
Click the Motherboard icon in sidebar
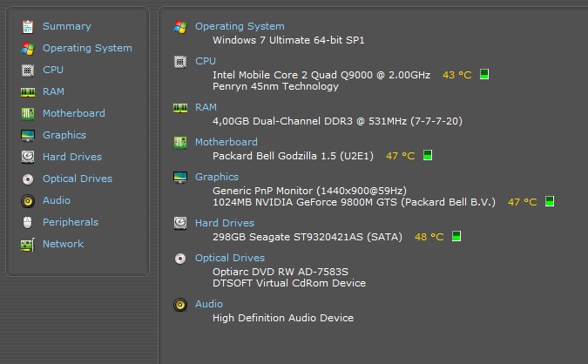[x=28, y=113]
